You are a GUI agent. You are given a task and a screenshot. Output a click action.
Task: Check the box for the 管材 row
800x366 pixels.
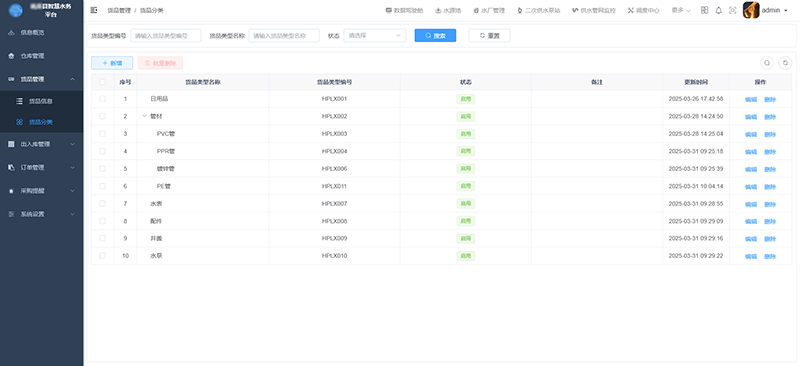(x=103, y=116)
